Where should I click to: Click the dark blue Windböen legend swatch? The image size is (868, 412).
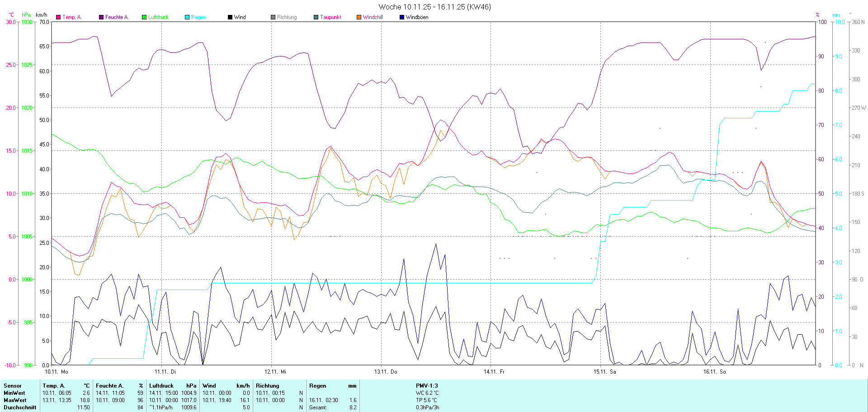(402, 17)
